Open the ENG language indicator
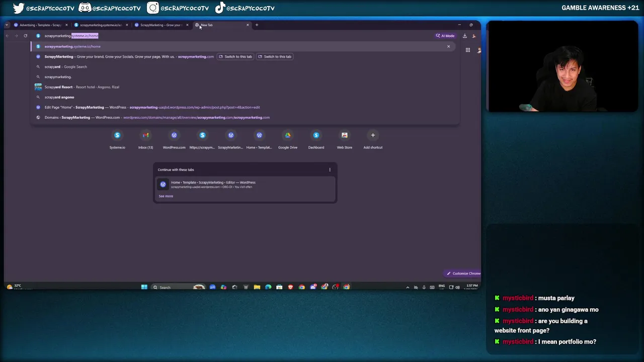Screen dimensions: 644x362 coord(441,287)
